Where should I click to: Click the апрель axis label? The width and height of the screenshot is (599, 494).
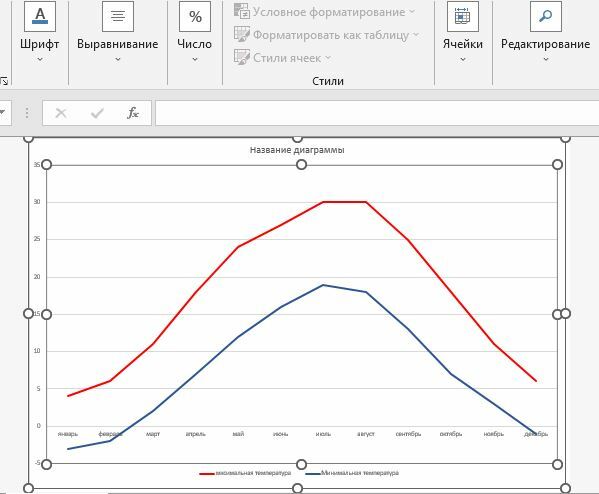click(196, 434)
